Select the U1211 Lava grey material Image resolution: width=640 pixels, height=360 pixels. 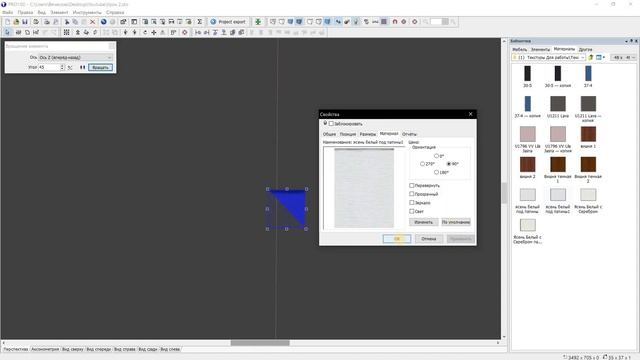558,104
